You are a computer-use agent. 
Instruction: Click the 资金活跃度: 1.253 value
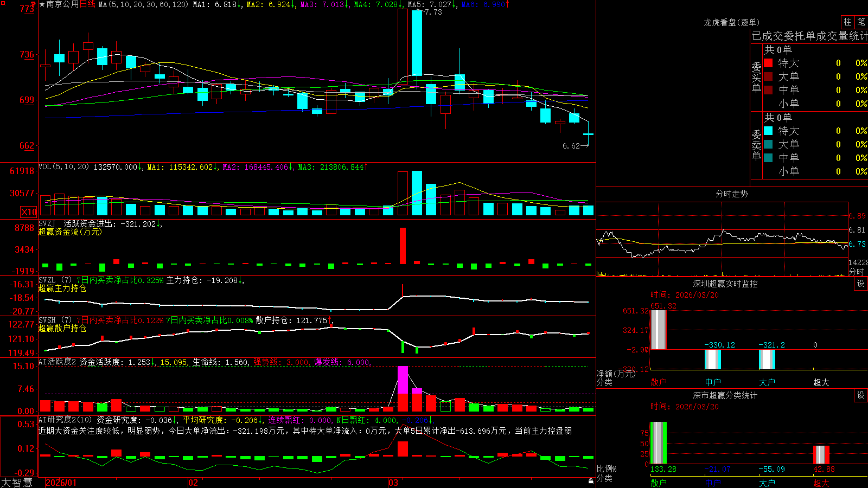pos(118,362)
